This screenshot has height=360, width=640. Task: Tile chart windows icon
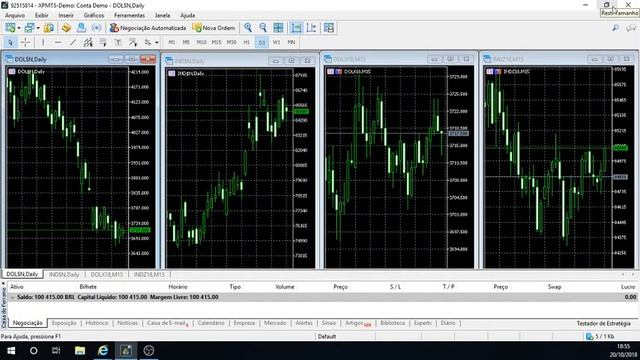(278, 28)
